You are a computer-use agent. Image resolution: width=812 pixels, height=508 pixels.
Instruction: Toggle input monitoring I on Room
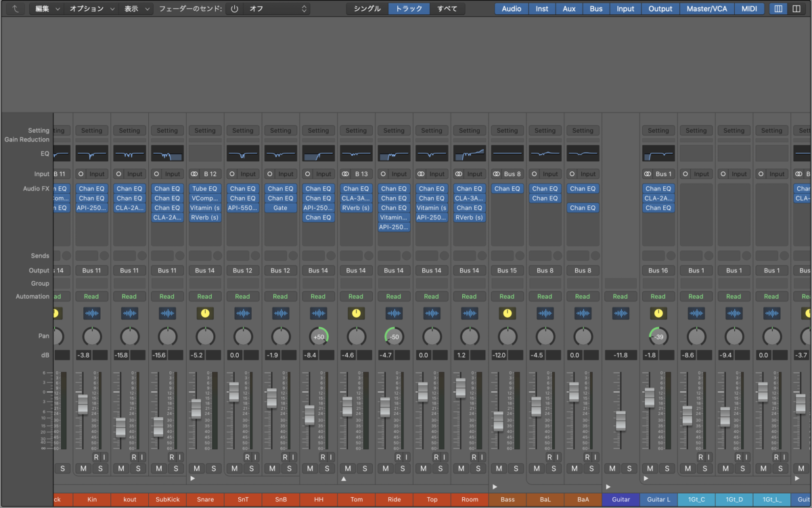(x=482, y=457)
